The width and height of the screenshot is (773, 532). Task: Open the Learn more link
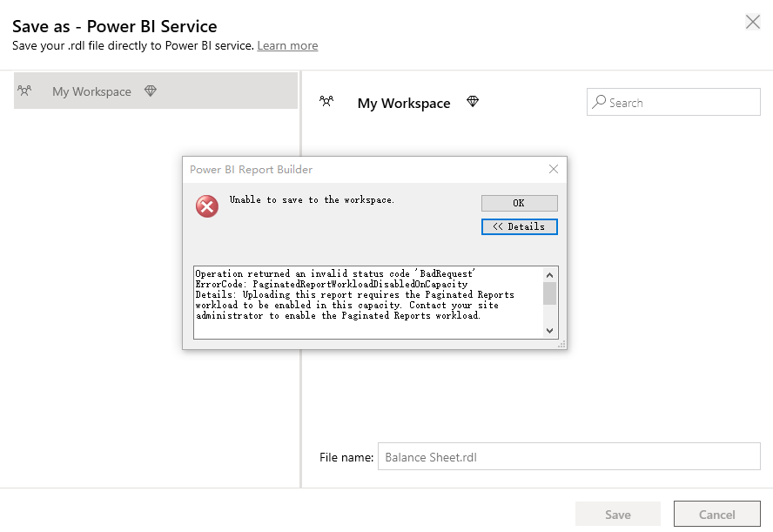287,46
